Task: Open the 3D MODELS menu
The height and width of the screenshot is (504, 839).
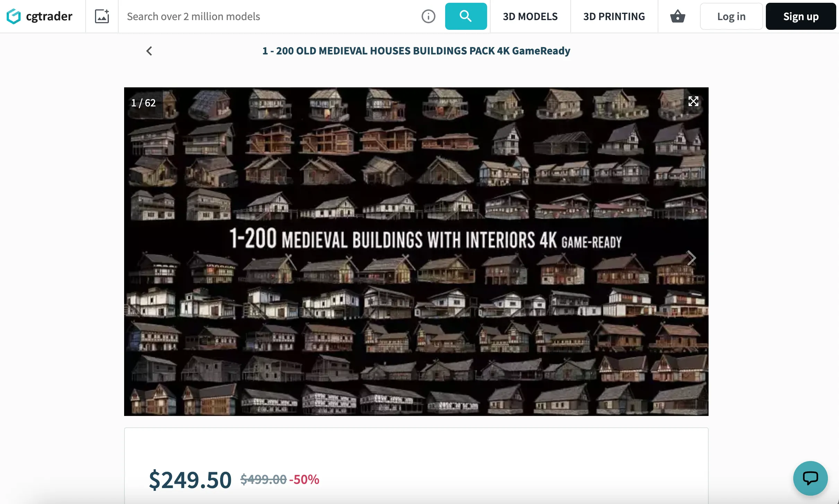Action: [530, 16]
